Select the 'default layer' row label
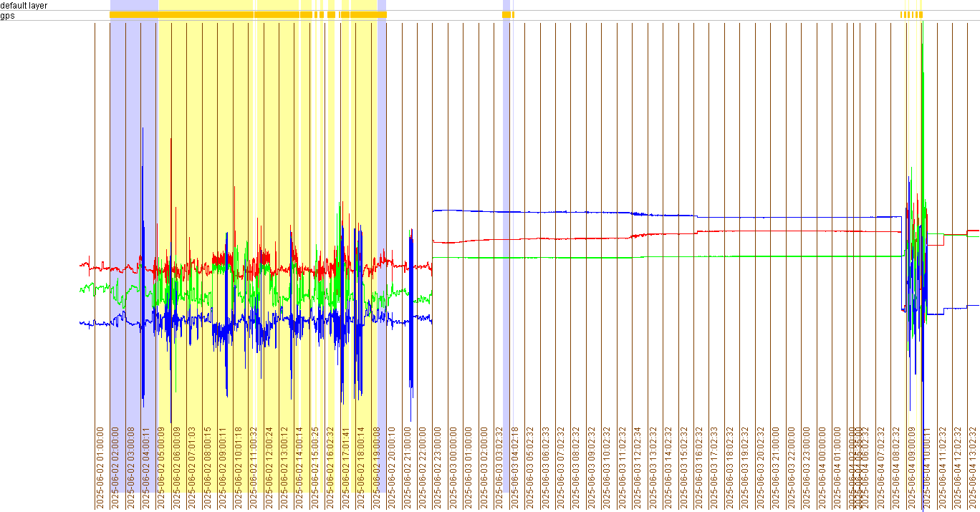The height and width of the screenshot is (512, 980). [x=24, y=5]
